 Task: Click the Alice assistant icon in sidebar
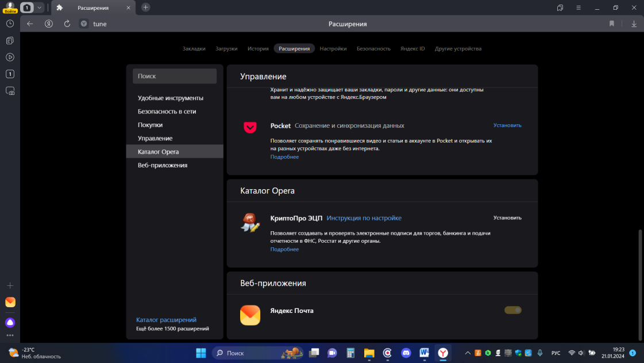pyautogui.click(x=10, y=322)
